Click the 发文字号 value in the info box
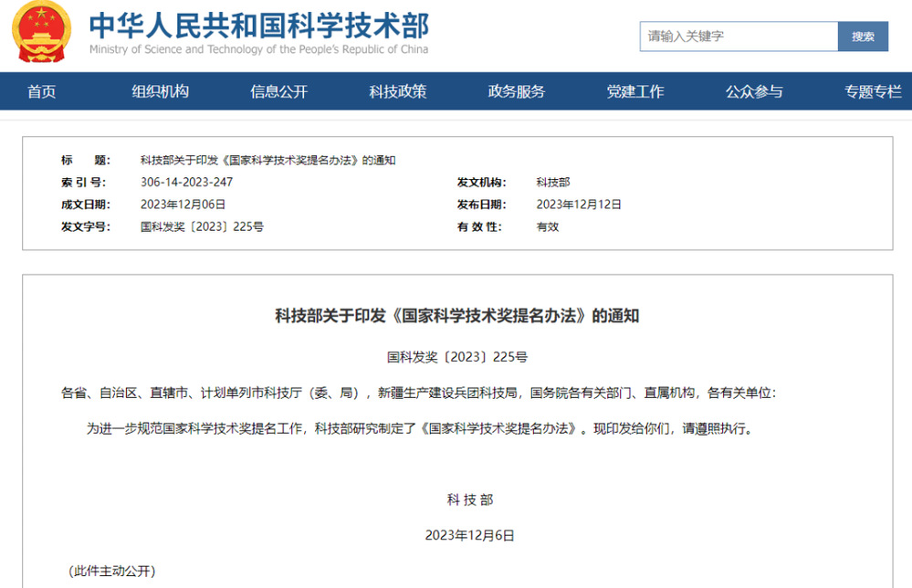Image resolution: width=912 pixels, height=588 pixels. [x=202, y=226]
